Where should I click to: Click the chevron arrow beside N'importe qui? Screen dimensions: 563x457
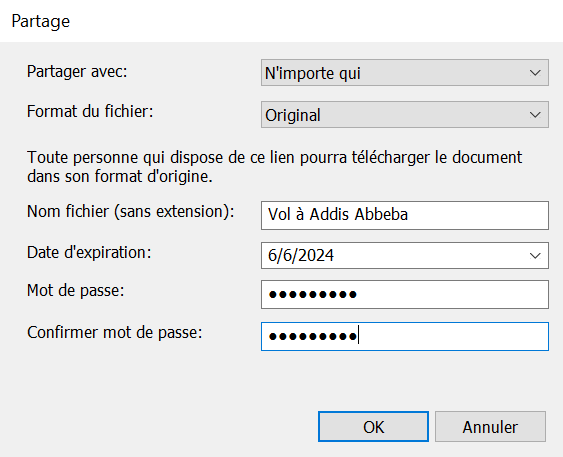[535, 73]
